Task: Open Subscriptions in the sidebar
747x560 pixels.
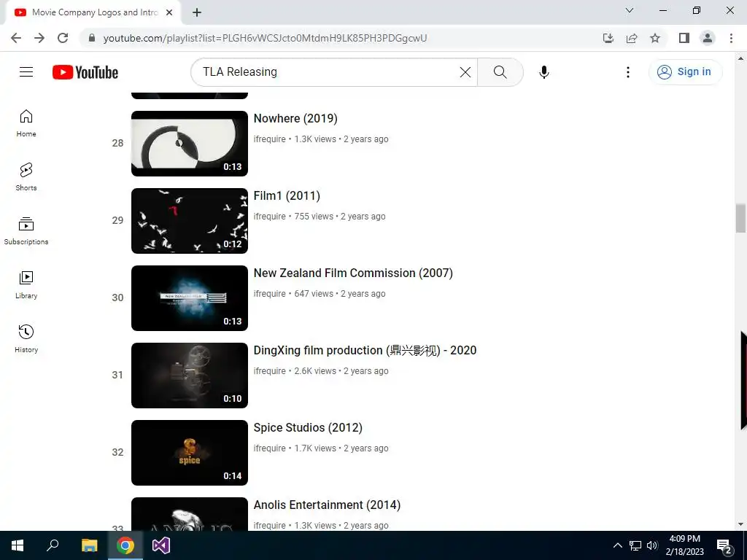Action: tap(26, 231)
